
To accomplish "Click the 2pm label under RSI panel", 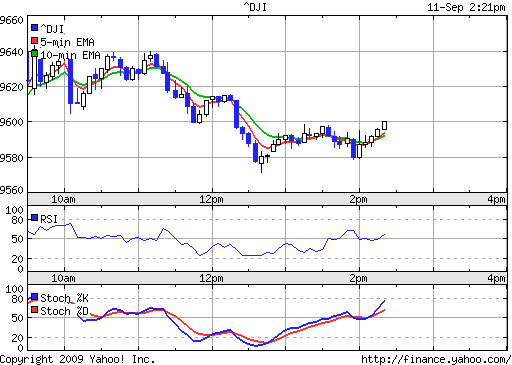I will (x=358, y=278).
